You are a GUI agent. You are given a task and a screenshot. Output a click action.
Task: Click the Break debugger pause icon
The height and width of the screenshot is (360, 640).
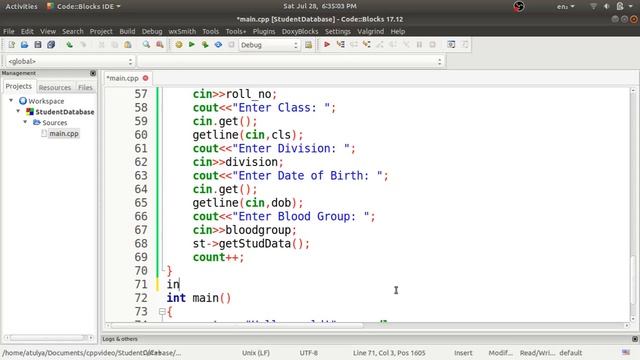click(419, 45)
